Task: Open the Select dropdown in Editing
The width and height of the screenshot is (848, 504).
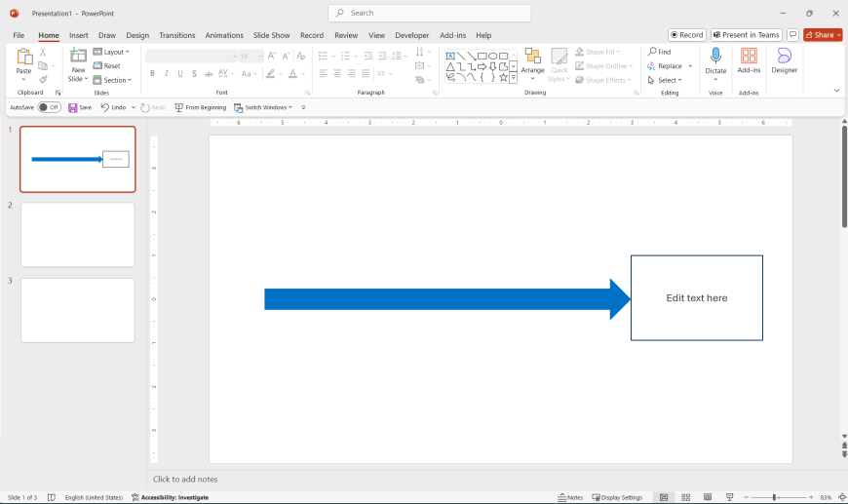Action: (x=665, y=80)
